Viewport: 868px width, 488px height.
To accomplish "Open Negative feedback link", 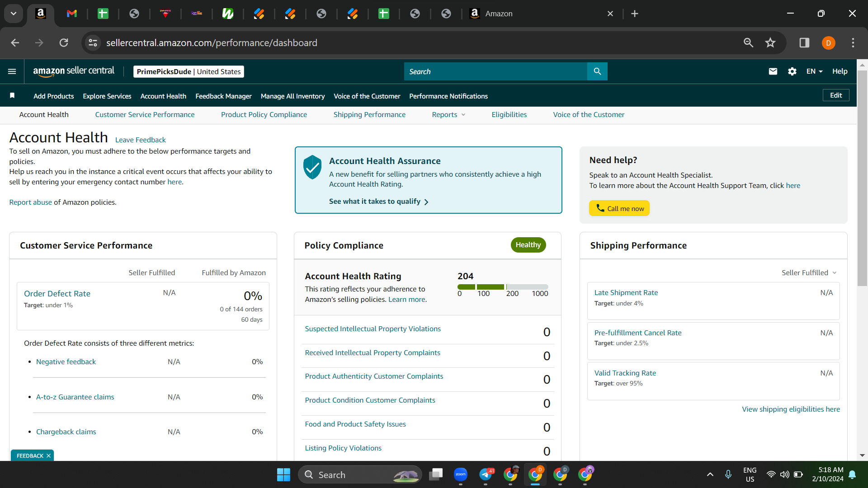I will pyautogui.click(x=66, y=362).
